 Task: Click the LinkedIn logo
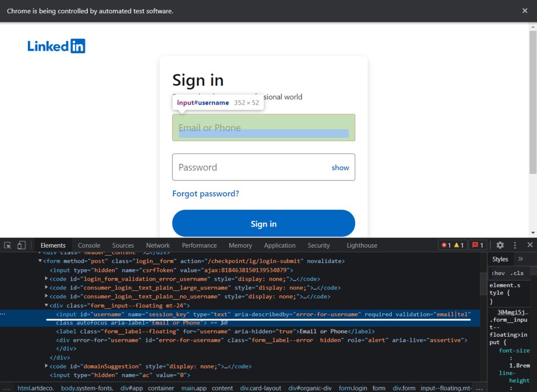coord(56,46)
